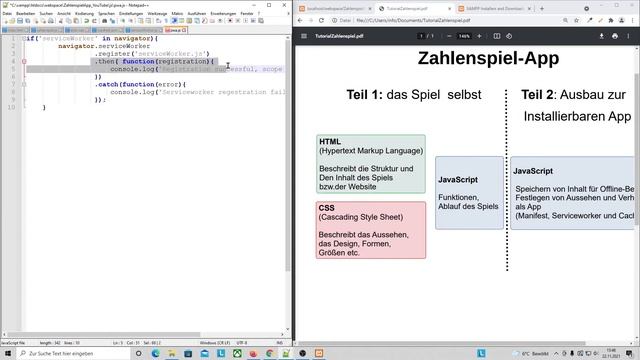
Task: Reload the PDF page in Chrome
Action: (321, 20)
